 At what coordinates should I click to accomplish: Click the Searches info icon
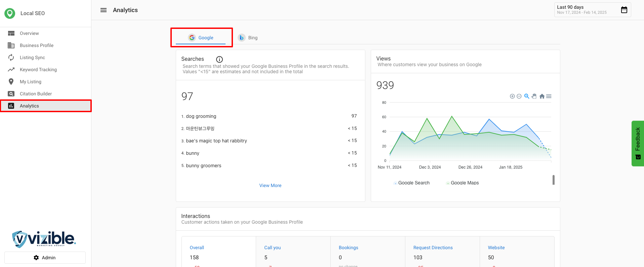pos(219,59)
